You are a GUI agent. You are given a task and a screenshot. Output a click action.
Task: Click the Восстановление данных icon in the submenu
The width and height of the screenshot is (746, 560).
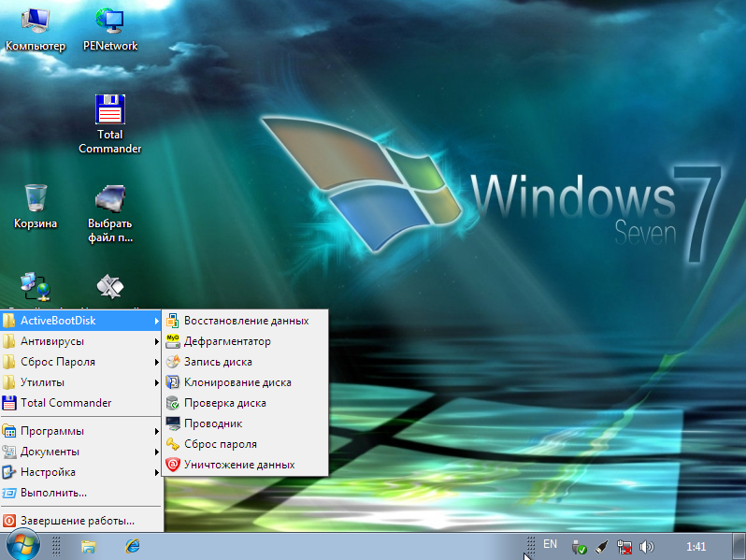172,321
